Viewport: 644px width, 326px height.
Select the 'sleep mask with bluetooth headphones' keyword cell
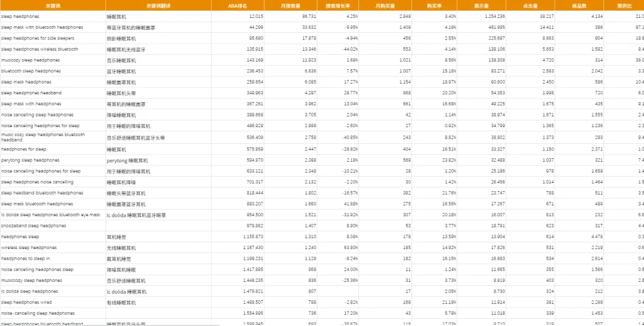click(42, 27)
